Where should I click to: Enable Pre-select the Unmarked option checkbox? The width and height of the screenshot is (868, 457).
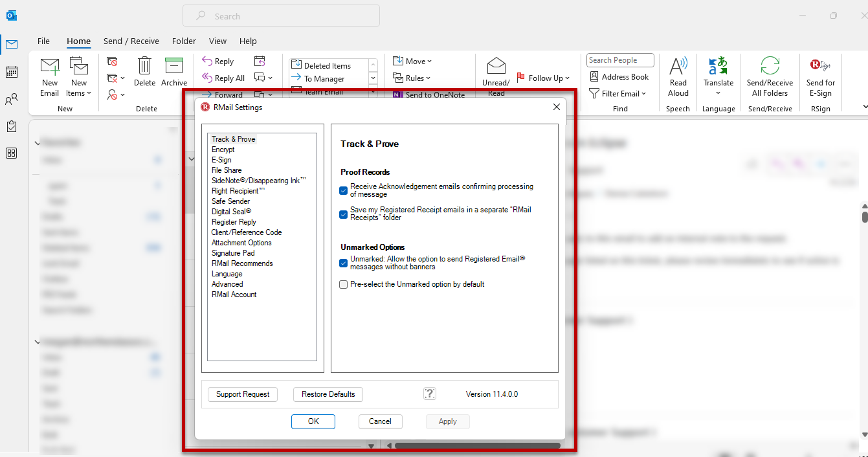point(344,284)
